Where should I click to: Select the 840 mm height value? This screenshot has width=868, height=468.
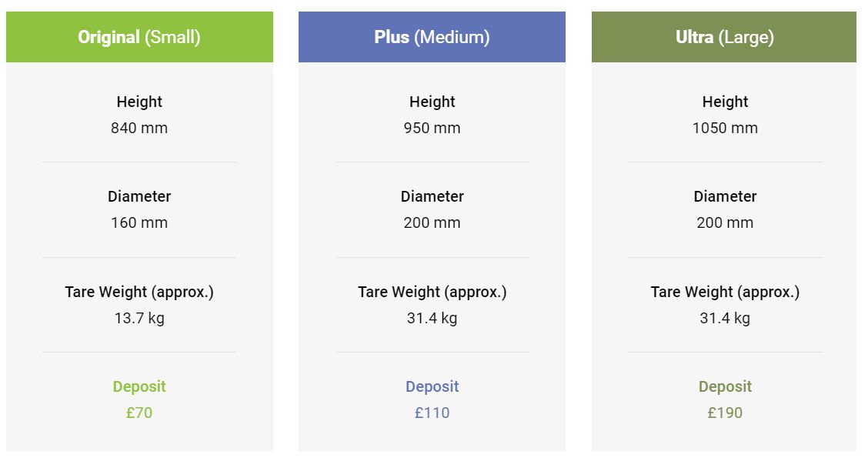coord(139,128)
